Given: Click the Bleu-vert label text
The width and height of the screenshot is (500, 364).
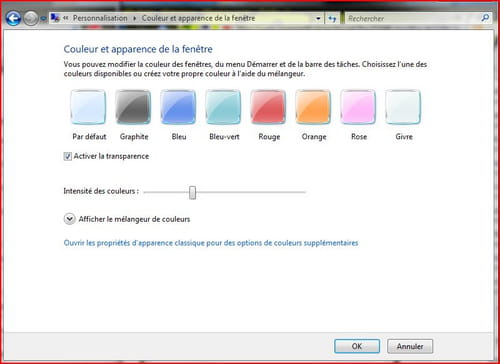Looking at the screenshot, I should pyautogui.click(x=224, y=137).
